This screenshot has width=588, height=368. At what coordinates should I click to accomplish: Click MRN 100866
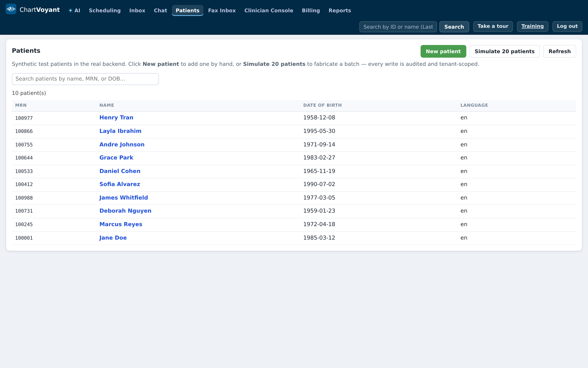[x=24, y=131]
